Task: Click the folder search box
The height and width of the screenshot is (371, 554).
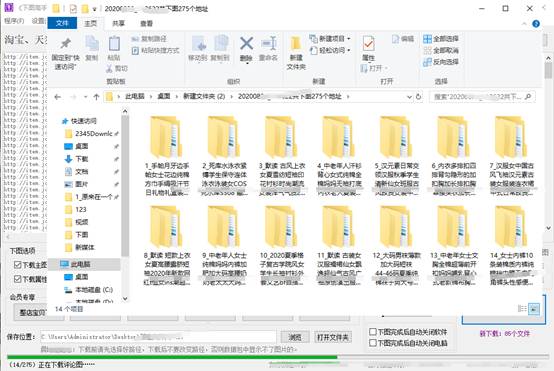Action: (482, 97)
